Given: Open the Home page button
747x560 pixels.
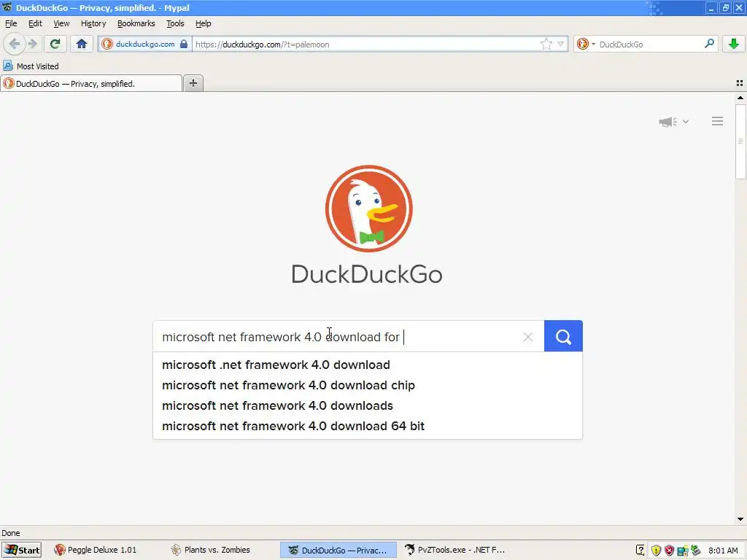Looking at the screenshot, I should pos(82,44).
